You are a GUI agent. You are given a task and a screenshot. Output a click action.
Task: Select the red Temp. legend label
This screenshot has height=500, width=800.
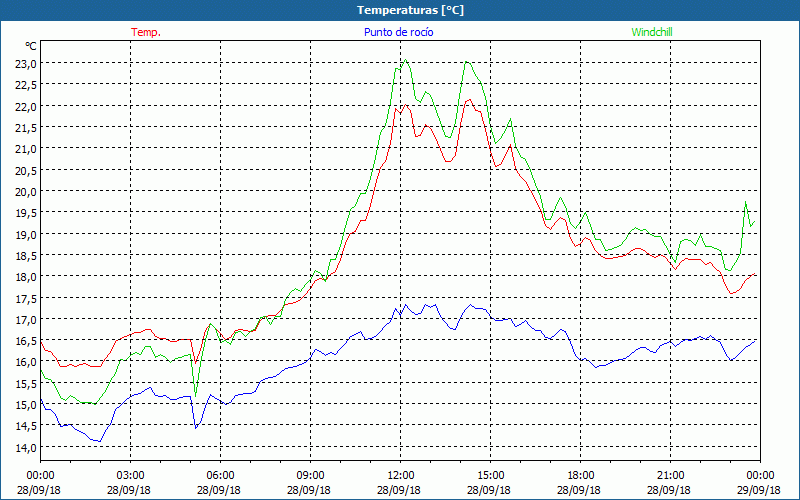[x=146, y=32]
